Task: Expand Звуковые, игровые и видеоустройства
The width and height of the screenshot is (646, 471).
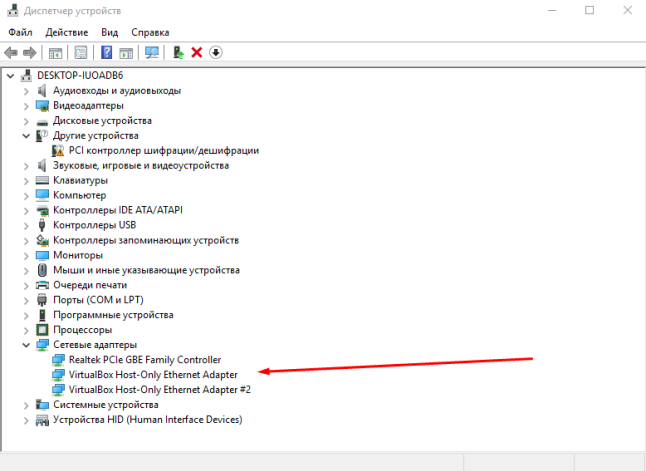Action: [26, 166]
